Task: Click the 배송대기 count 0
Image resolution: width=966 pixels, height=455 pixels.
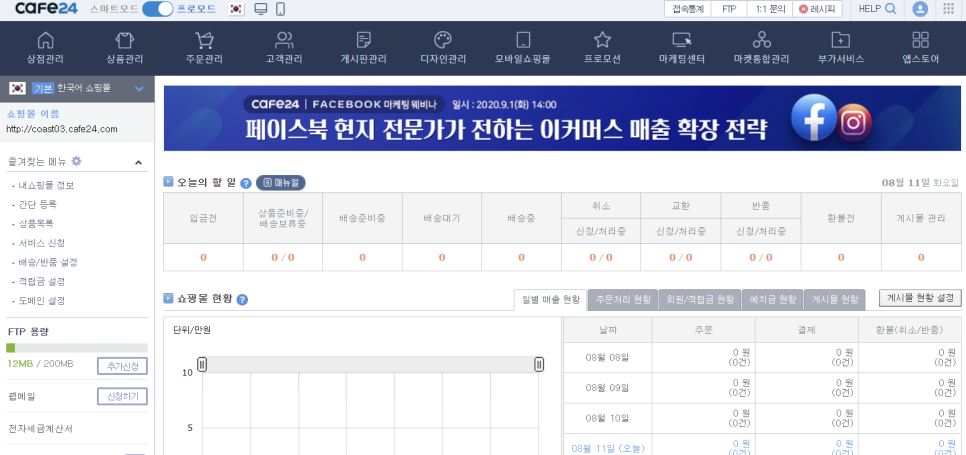Action: click(442, 257)
